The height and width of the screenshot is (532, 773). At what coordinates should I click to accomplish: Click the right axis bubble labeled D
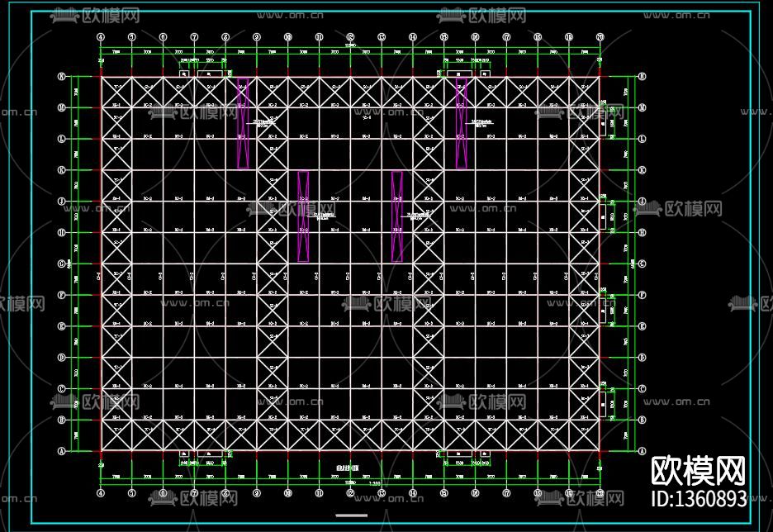pyautogui.click(x=642, y=358)
